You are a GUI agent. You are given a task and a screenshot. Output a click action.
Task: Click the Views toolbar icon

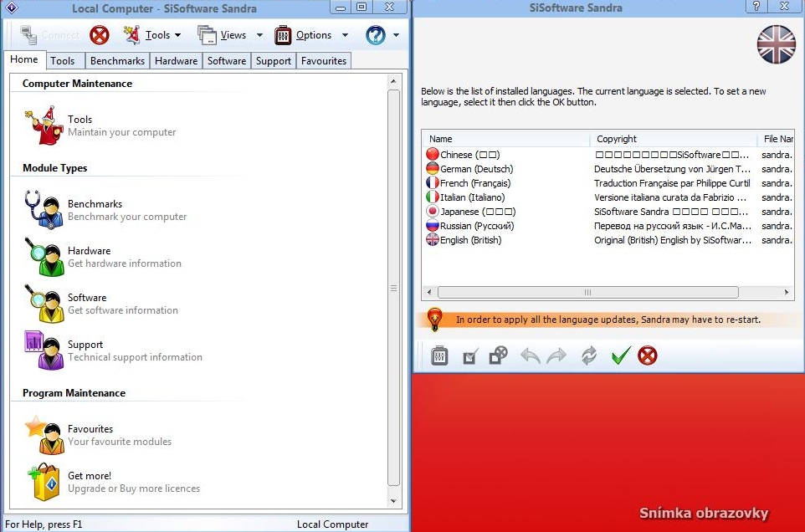207,35
